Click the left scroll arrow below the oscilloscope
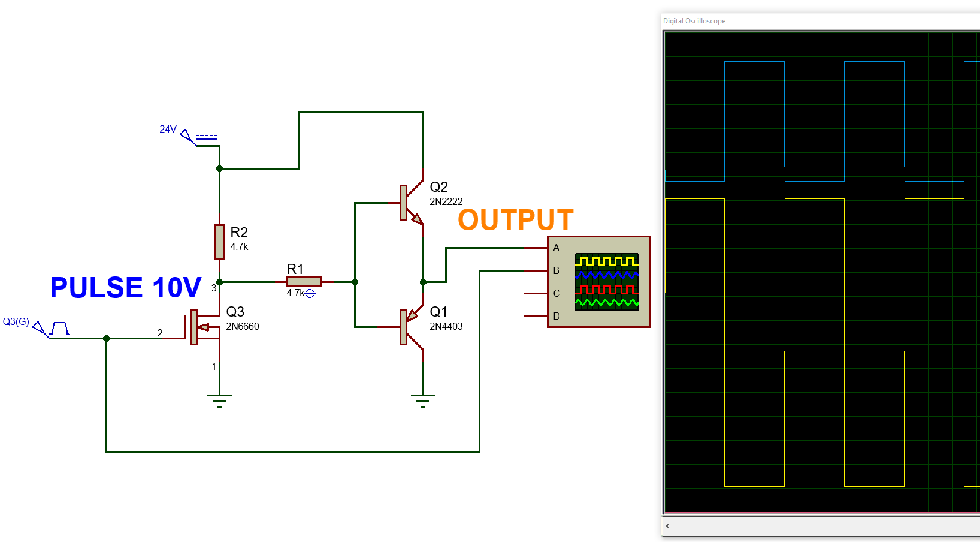The width and height of the screenshot is (980, 542). pos(667,526)
